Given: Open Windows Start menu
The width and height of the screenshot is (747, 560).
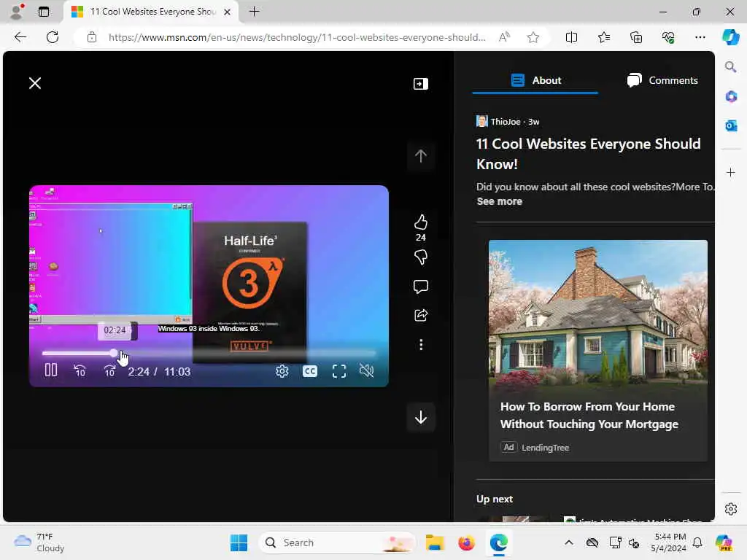Looking at the screenshot, I should (239, 542).
